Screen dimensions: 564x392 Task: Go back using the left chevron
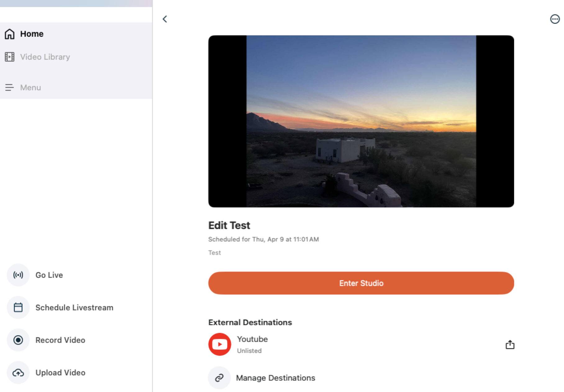(x=165, y=19)
